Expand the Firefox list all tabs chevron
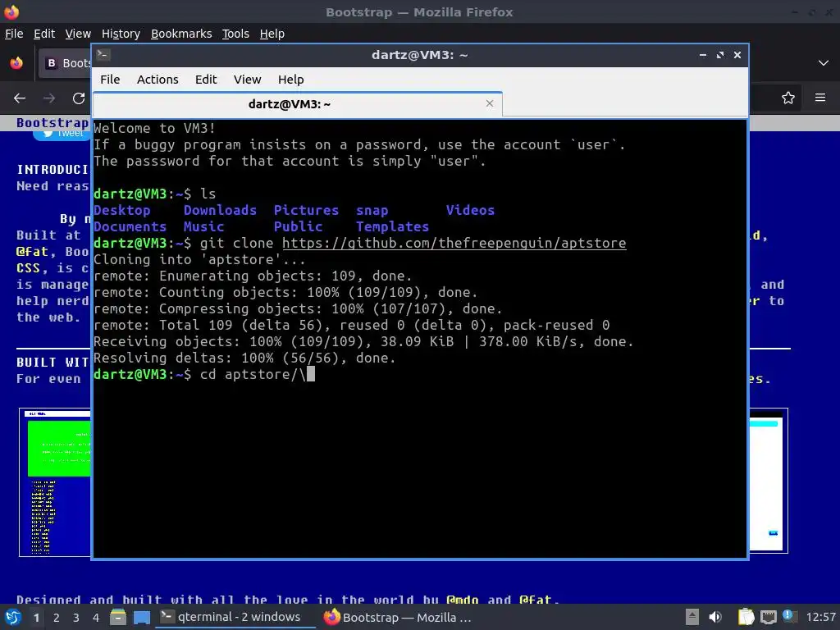 point(824,63)
